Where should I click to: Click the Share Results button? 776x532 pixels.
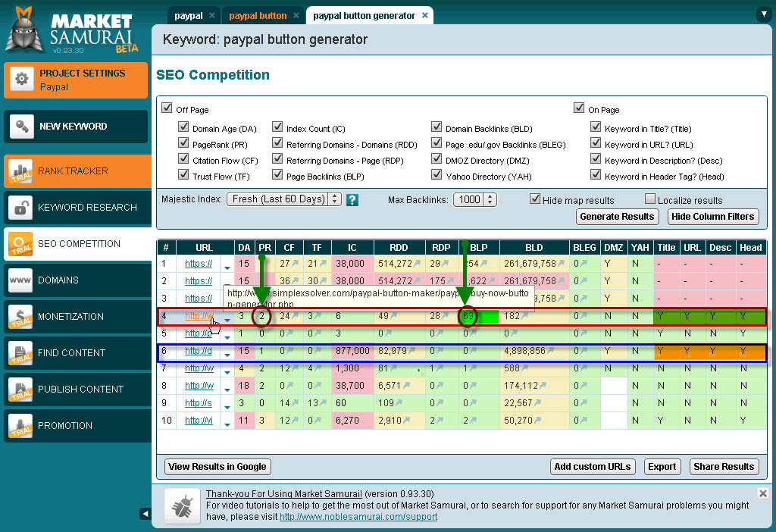tap(724, 466)
